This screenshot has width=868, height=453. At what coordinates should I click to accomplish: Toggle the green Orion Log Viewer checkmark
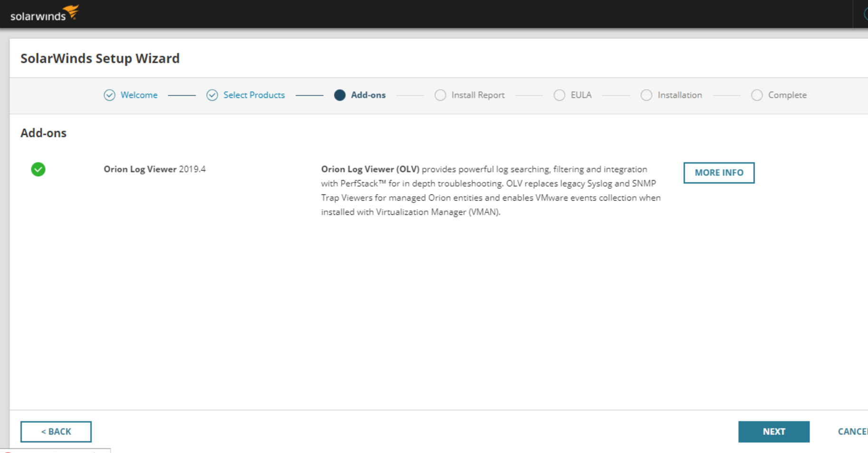point(38,169)
